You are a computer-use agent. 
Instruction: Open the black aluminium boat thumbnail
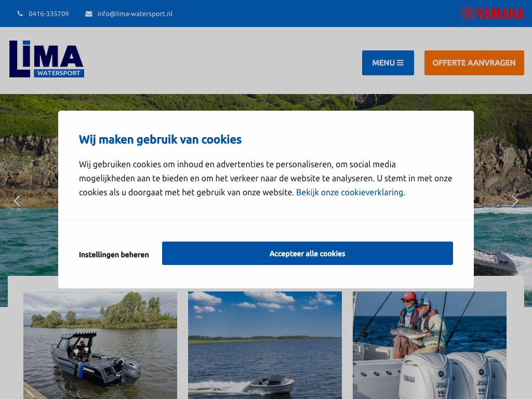[x=100, y=345]
